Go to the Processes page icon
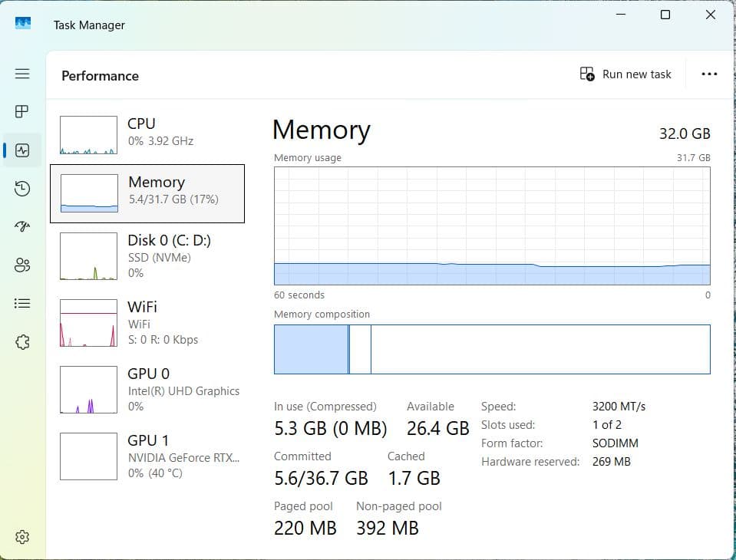 click(x=22, y=112)
